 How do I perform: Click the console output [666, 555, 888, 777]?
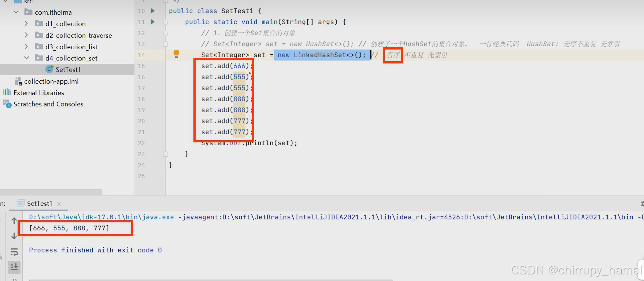[69, 228]
